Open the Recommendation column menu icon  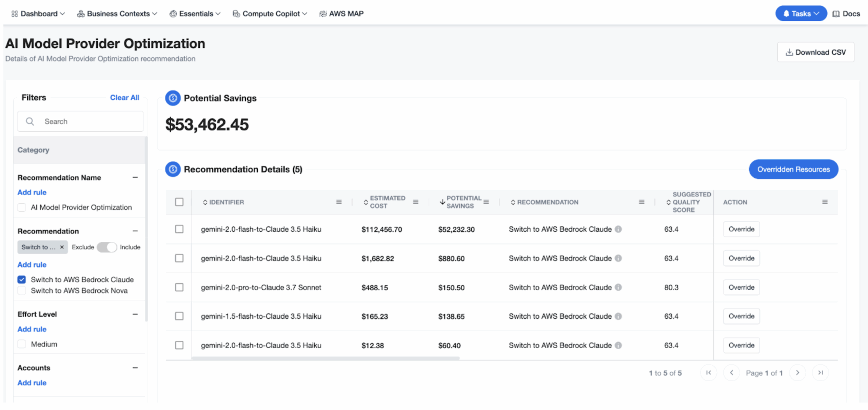tap(642, 202)
